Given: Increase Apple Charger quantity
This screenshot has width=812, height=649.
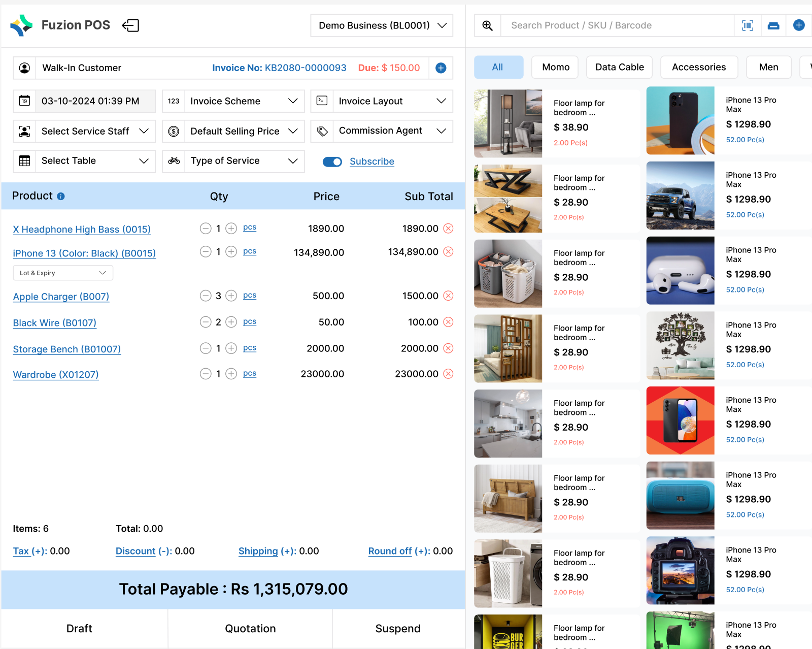Looking at the screenshot, I should [x=231, y=296].
